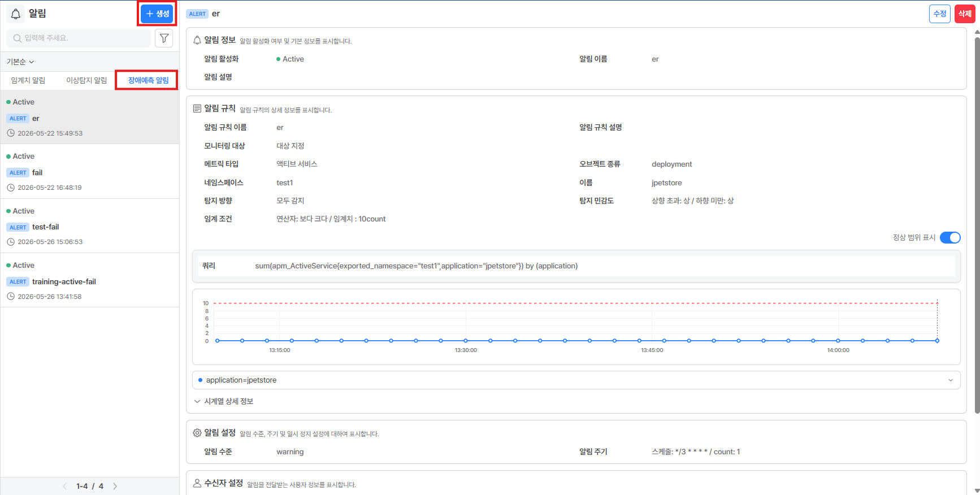Click the 'warning' alert level value
The height and width of the screenshot is (495, 980).
[290, 452]
